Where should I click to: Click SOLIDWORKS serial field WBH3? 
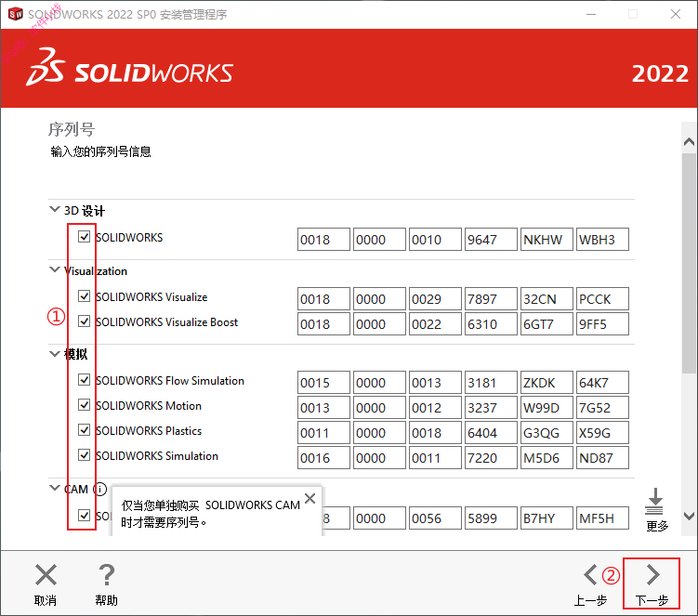tap(602, 240)
